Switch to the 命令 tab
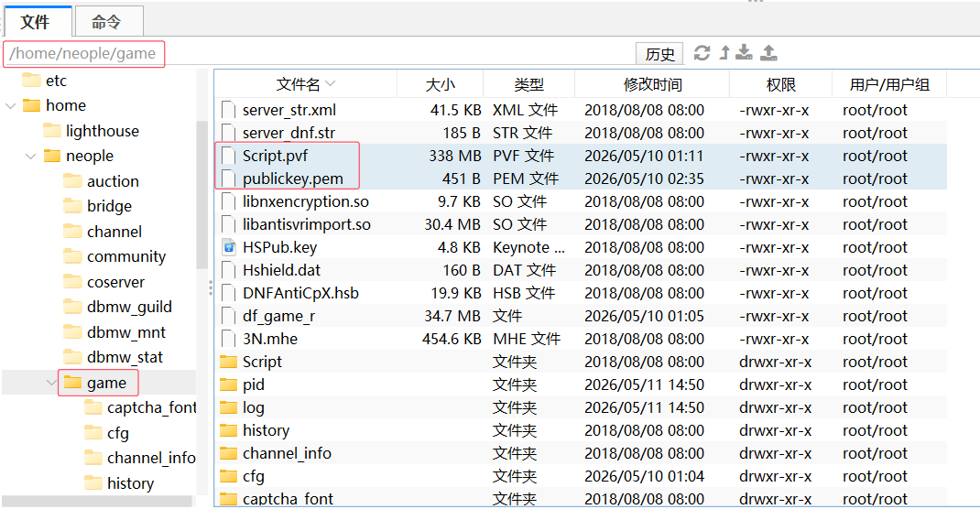 click(106, 22)
